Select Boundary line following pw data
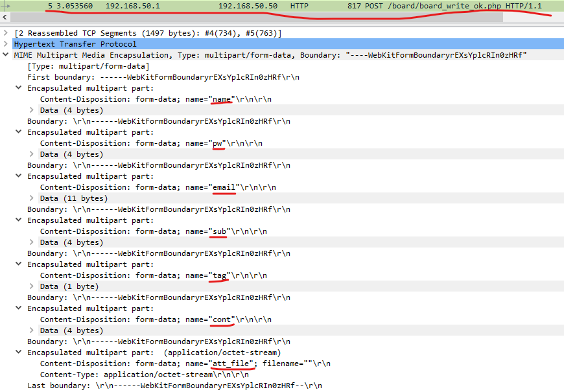This screenshot has height=392, width=564. point(159,165)
